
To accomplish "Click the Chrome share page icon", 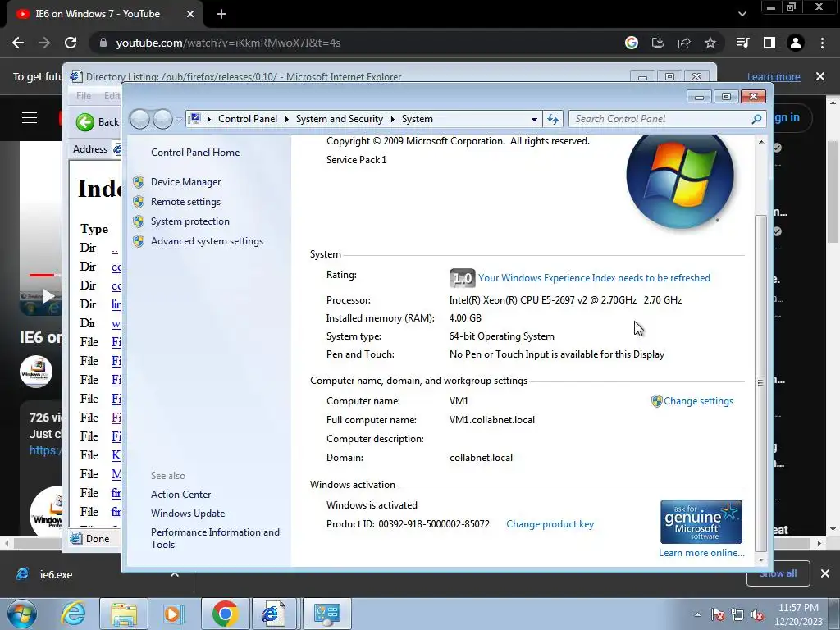I will coord(684,43).
